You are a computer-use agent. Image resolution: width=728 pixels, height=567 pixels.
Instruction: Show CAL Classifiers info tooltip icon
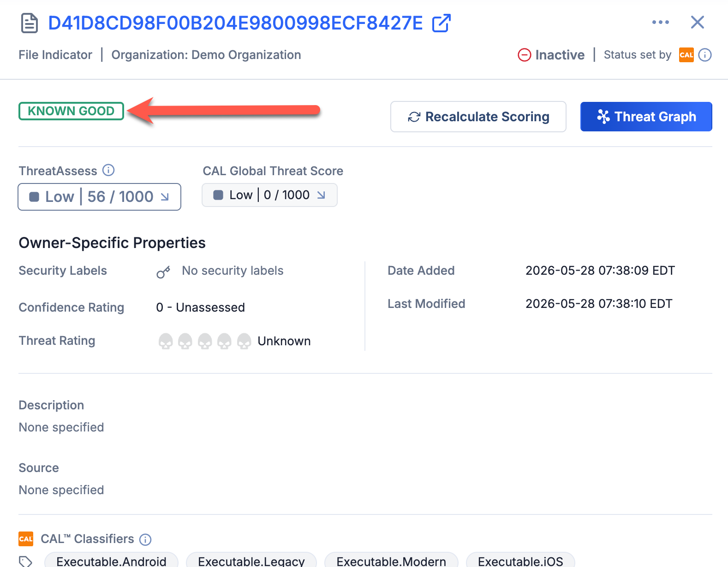(145, 539)
